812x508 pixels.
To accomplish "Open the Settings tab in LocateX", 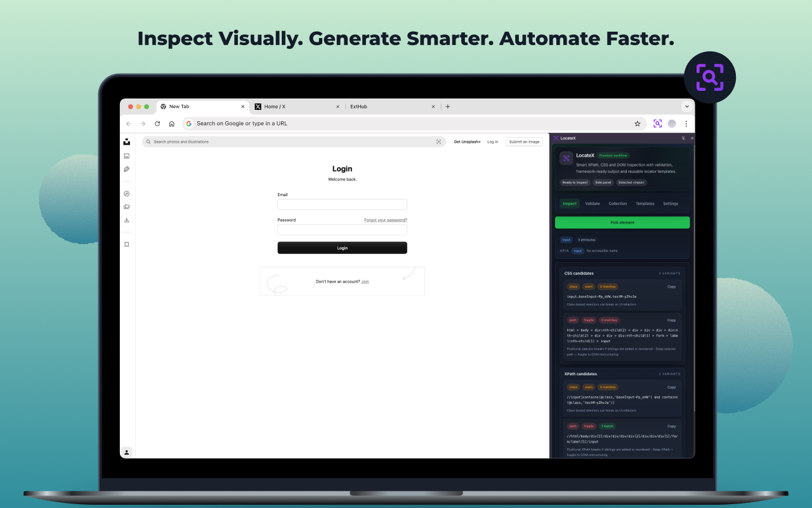I will click(x=671, y=204).
